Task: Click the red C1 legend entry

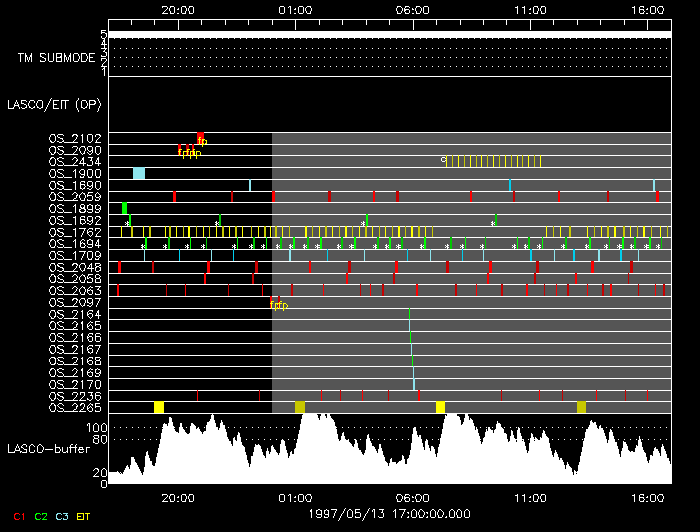Action: [x=18, y=516]
